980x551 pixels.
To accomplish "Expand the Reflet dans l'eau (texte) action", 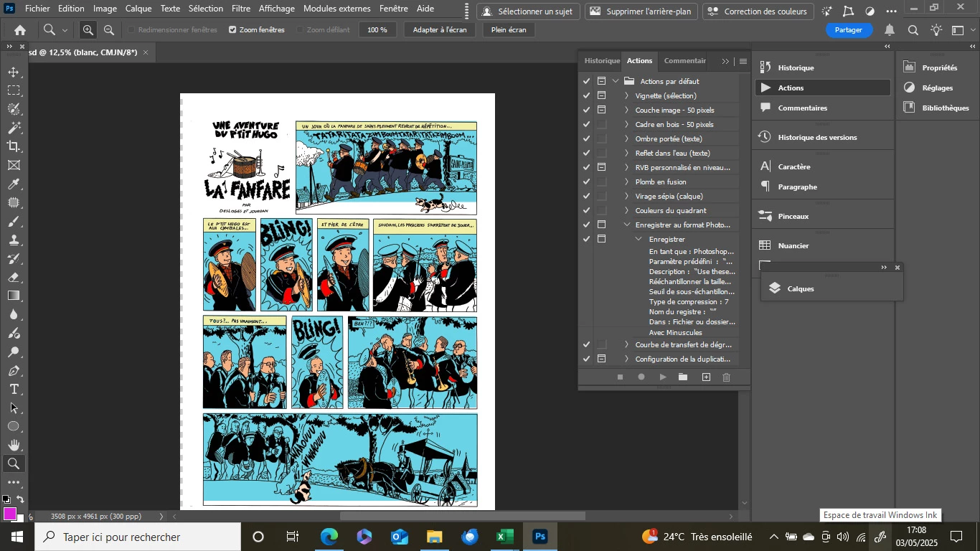I will pyautogui.click(x=627, y=153).
